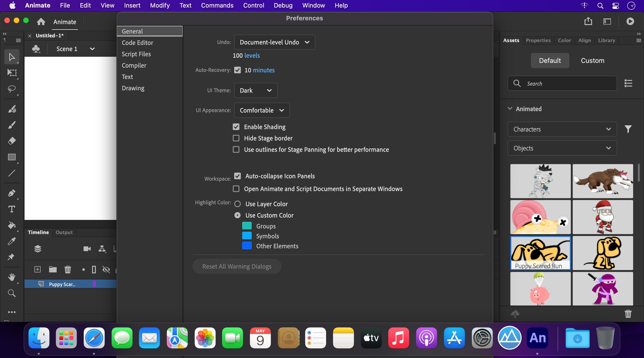The height and width of the screenshot is (358, 644).
Task: Open the Code Editor preferences category
Action: point(137,43)
